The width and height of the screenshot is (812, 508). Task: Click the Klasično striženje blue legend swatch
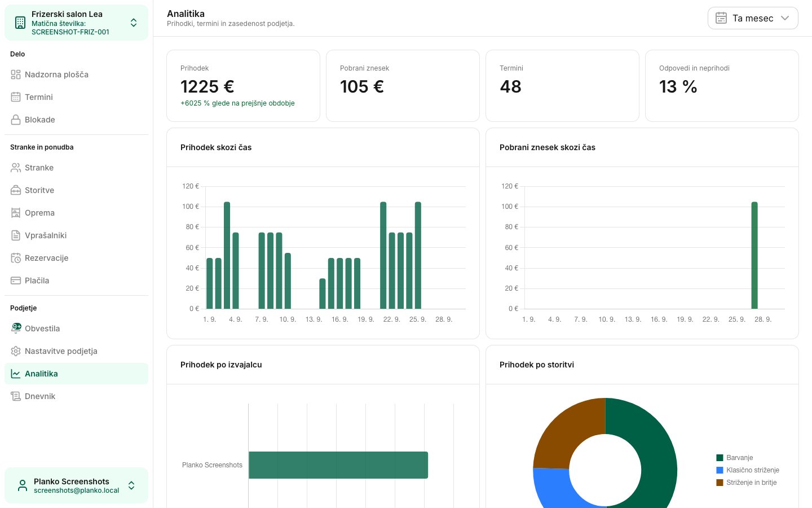pos(720,470)
